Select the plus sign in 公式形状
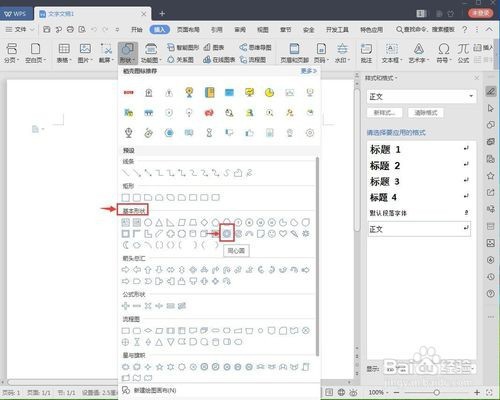Viewport: 500px width, 400px height. pos(125,306)
